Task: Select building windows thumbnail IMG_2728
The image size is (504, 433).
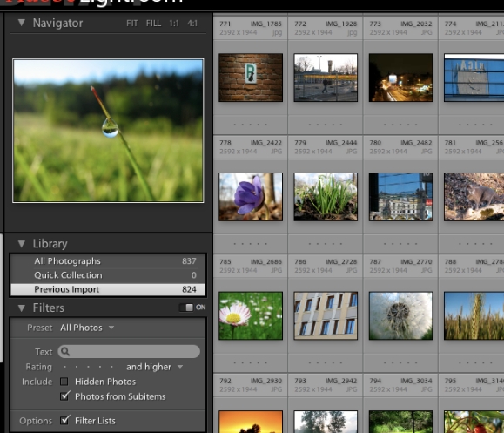Action: pyautogui.click(x=326, y=315)
